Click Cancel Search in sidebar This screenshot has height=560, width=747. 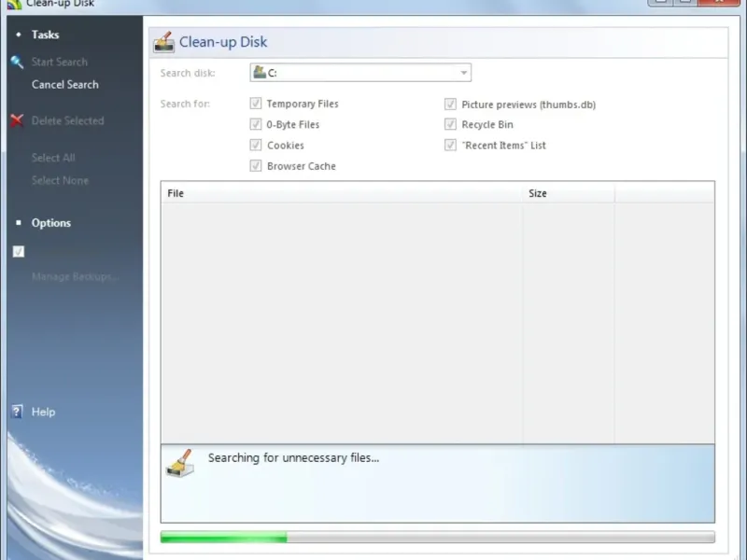(65, 85)
